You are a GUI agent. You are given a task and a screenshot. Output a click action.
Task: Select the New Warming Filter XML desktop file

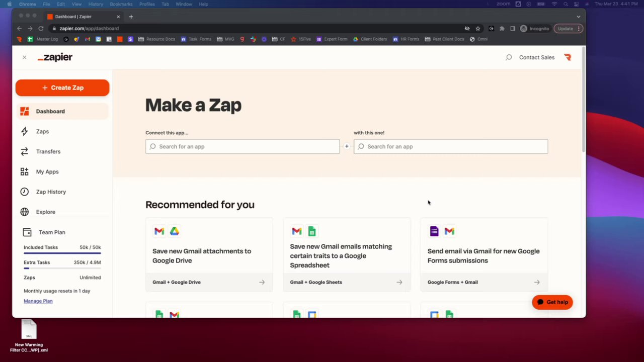[x=29, y=336]
